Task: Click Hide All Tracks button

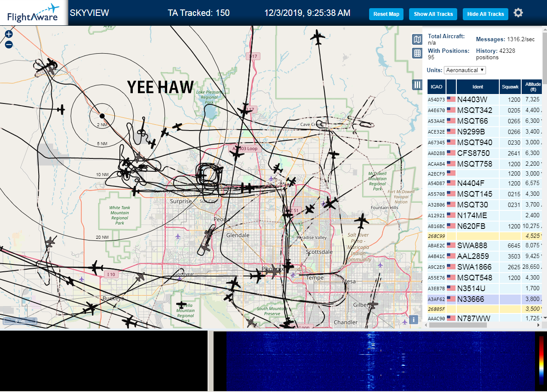Action: pyautogui.click(x=486, y=14)
